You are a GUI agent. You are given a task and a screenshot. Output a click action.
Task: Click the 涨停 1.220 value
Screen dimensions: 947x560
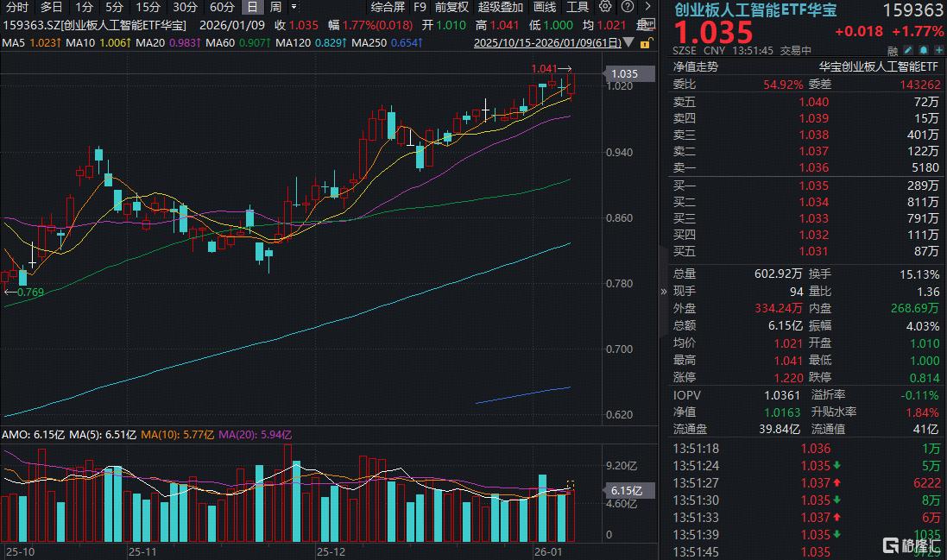pyautogui.click(x=789, y=378)
